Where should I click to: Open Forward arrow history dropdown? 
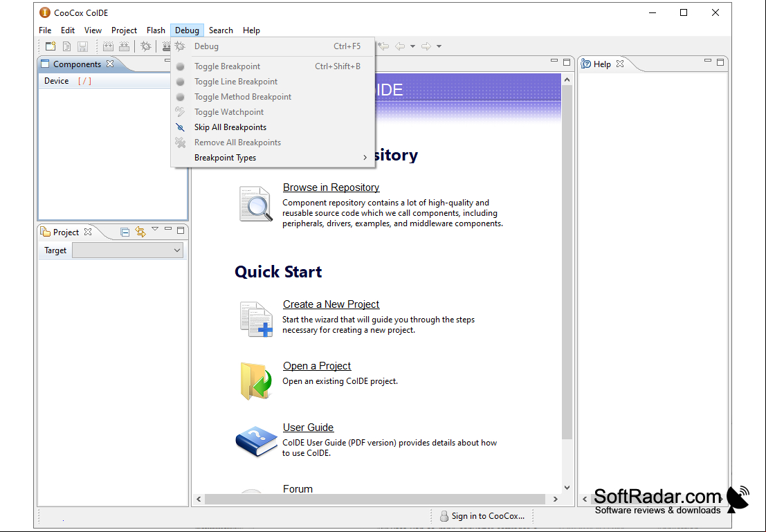point(439,46)
